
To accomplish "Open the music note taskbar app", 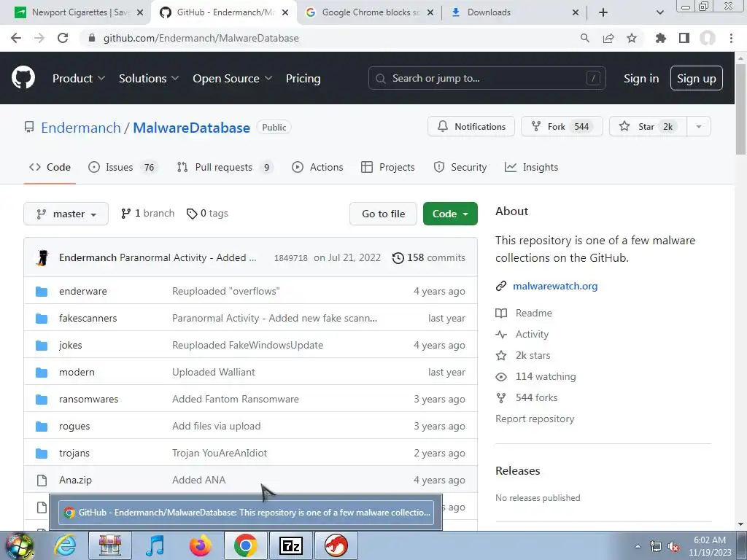I will (x=155, y=545).
